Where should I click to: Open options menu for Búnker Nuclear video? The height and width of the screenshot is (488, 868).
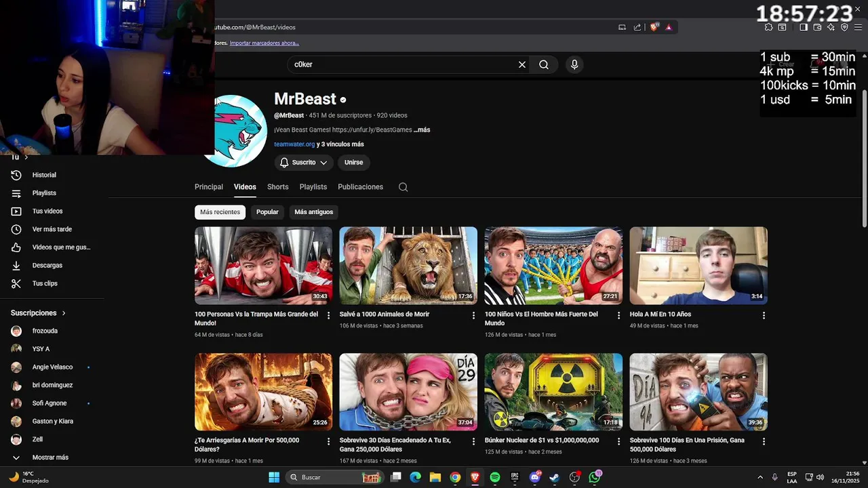(x=618, y=441)
